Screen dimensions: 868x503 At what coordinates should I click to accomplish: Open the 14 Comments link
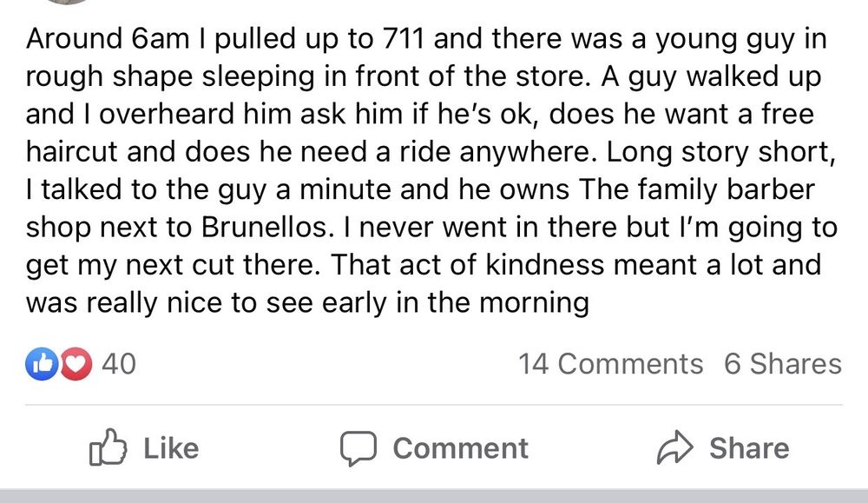pyautogui.click(x=610, y=364)
